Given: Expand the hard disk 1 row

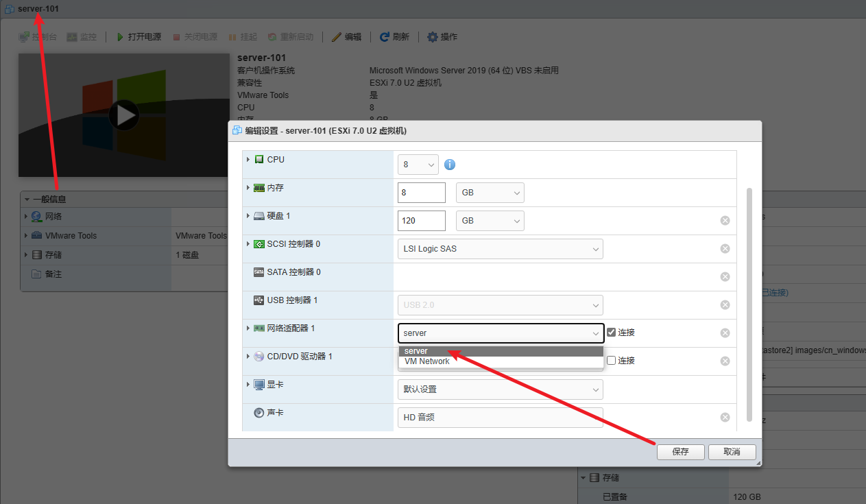Looking at the screenshot, I should [x=248, y=216].
